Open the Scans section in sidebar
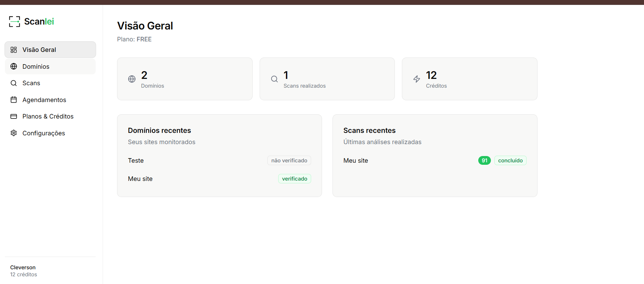This screenshot has width=644, height=284. pos(50,83)
